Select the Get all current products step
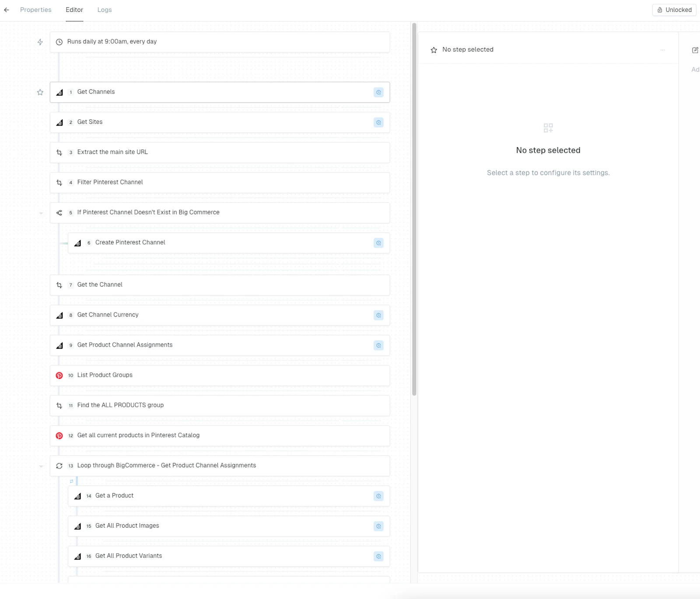 [x=220, y=436]
